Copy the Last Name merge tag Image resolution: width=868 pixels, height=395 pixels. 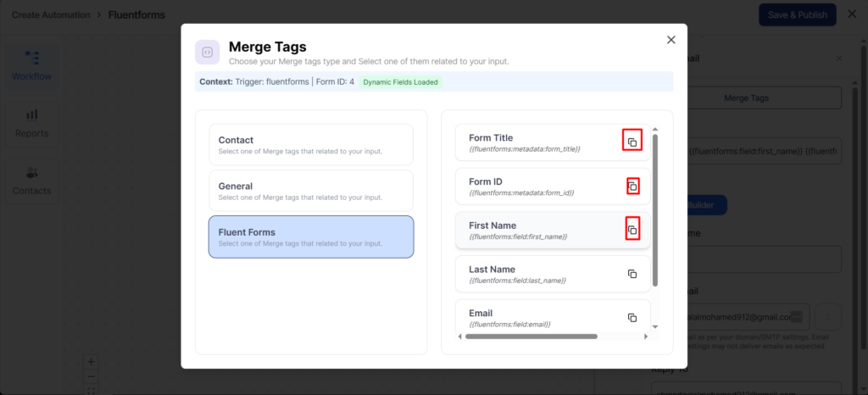point(632,274)
